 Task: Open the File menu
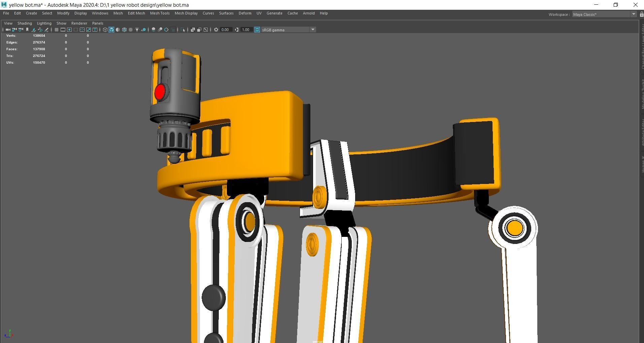[6, 13]
